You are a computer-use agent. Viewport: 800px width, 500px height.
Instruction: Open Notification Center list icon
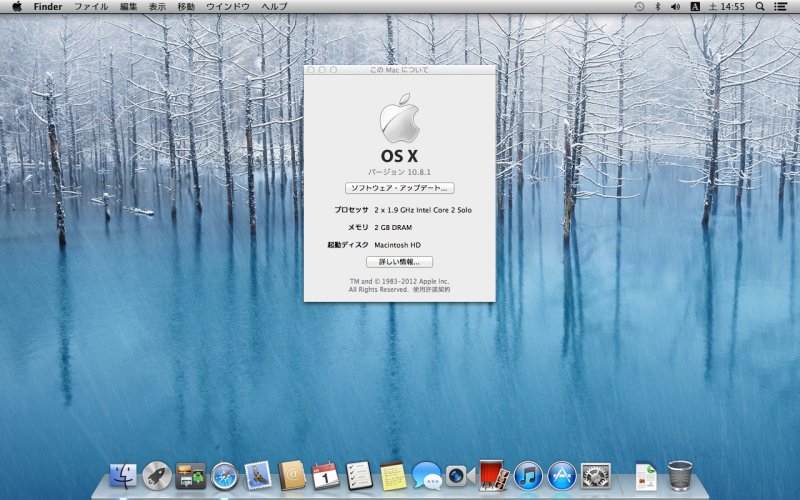(x=780, y=7)
